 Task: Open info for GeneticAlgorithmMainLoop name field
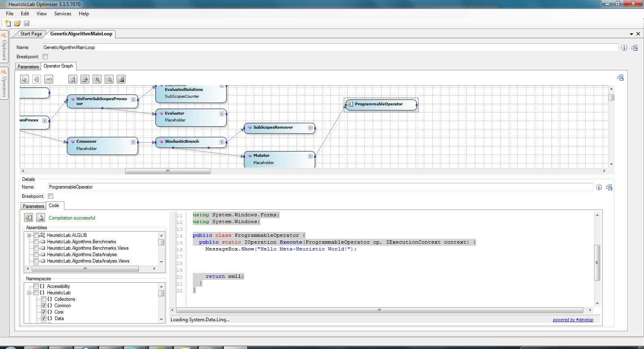pos(624,47)
